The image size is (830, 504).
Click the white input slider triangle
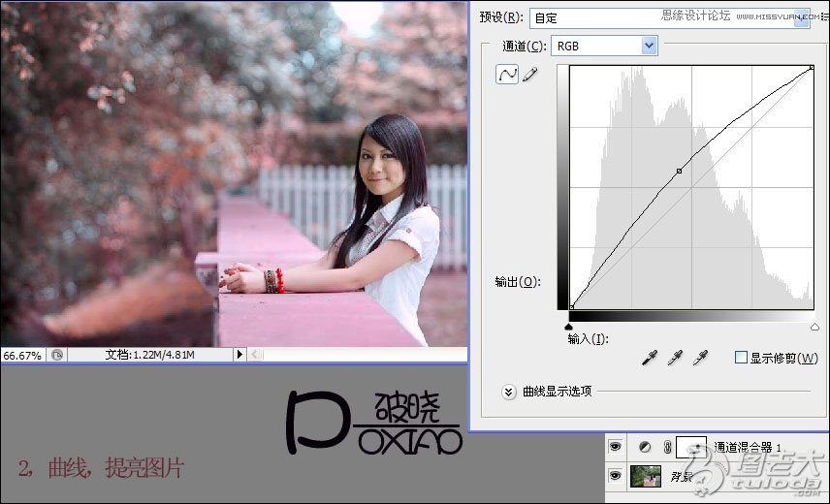click(x=814, y=327)
